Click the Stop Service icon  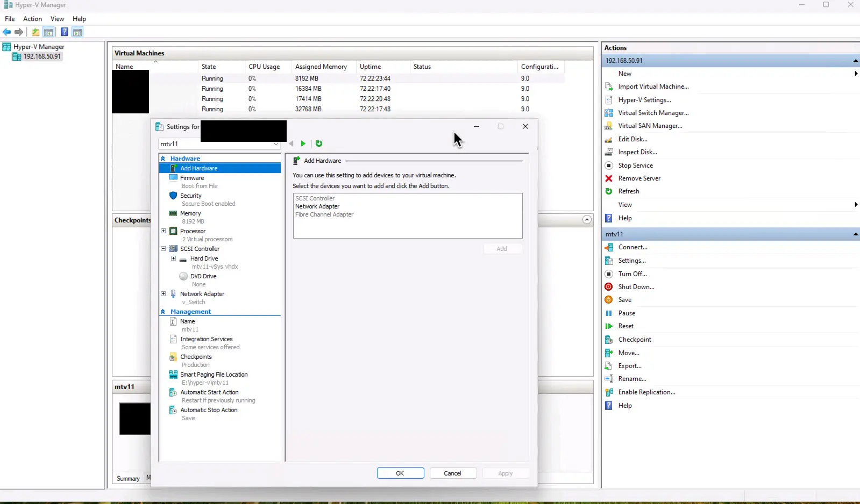click(x=609, y=165)
